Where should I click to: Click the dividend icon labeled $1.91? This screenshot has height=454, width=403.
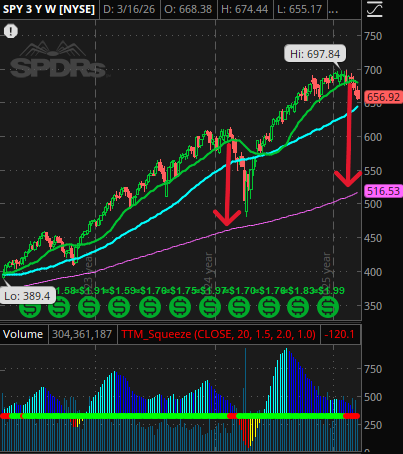click(89, 307)
